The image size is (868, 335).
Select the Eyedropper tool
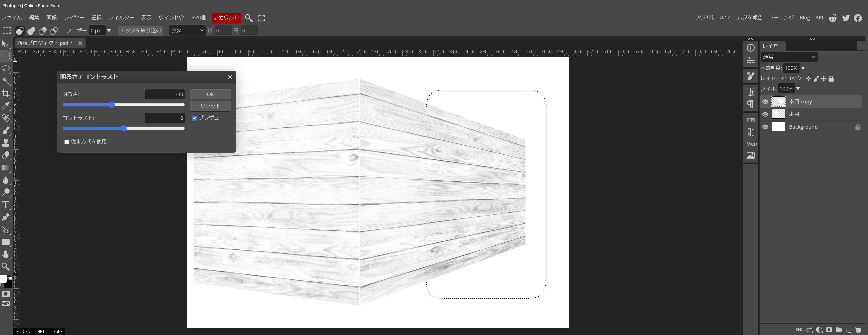[x=6, y=106]
